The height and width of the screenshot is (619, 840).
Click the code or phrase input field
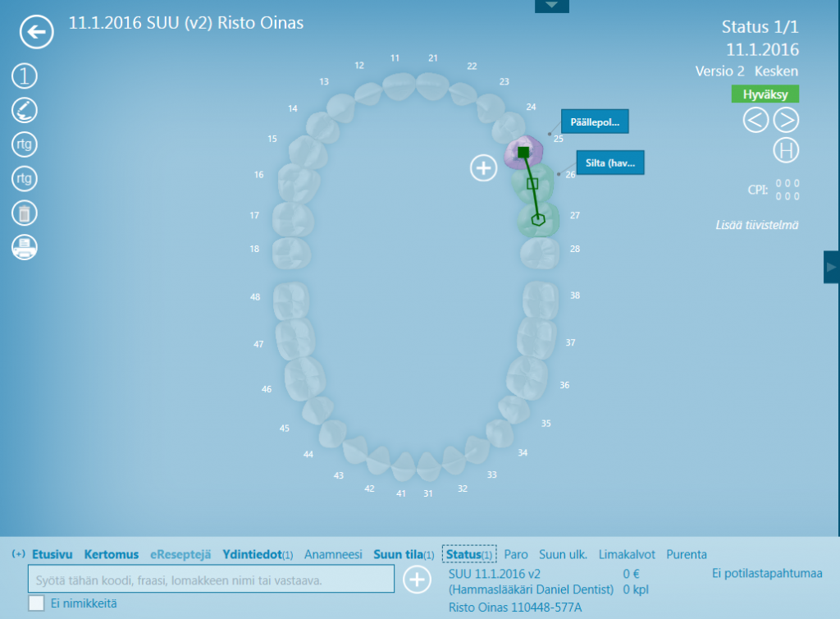[x=211, y=580]
